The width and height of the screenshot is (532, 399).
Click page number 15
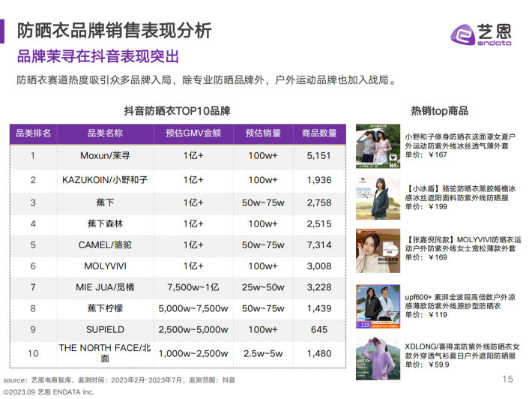(x=507, y=379)
